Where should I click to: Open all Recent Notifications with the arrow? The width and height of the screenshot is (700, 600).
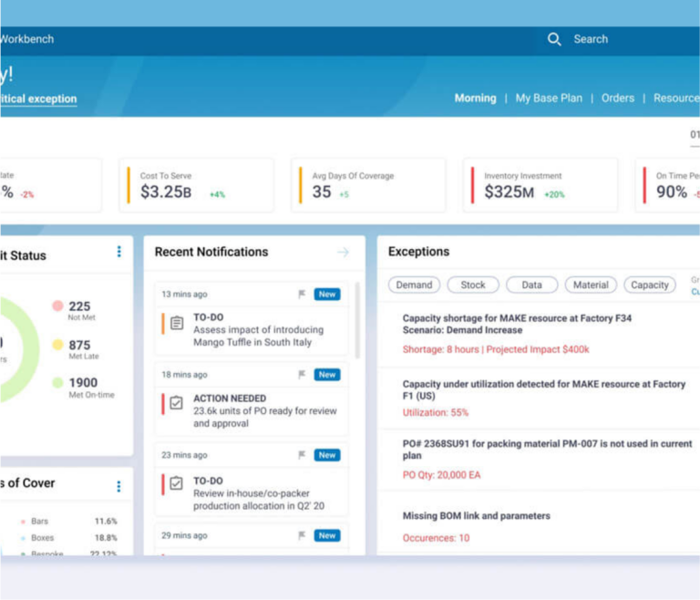(x=343, y=253)
